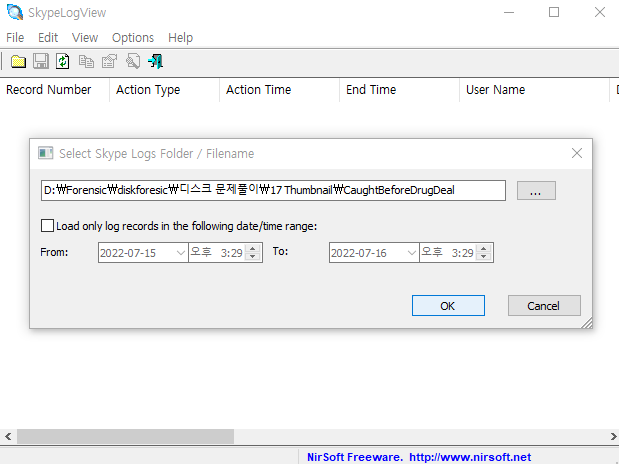The height and width of the screenshot is (464, 619).
Task: Open the Edit menu
Action: [48, 38]
